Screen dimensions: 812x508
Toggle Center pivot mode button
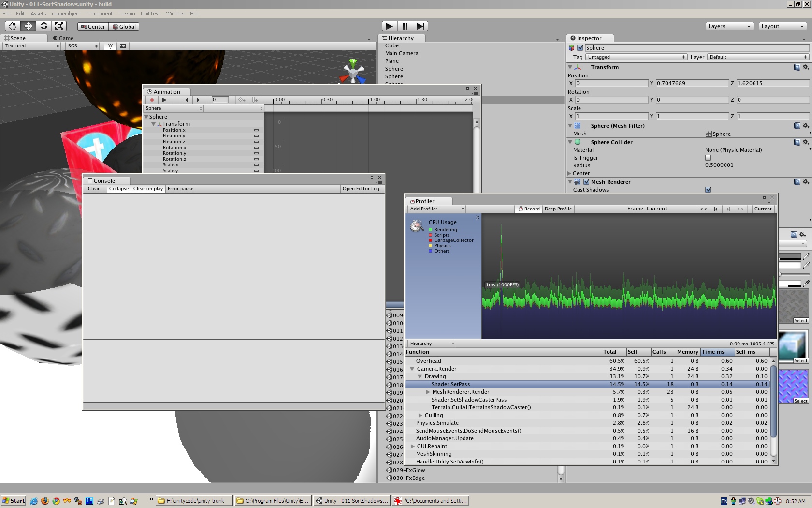click(93, 27)
